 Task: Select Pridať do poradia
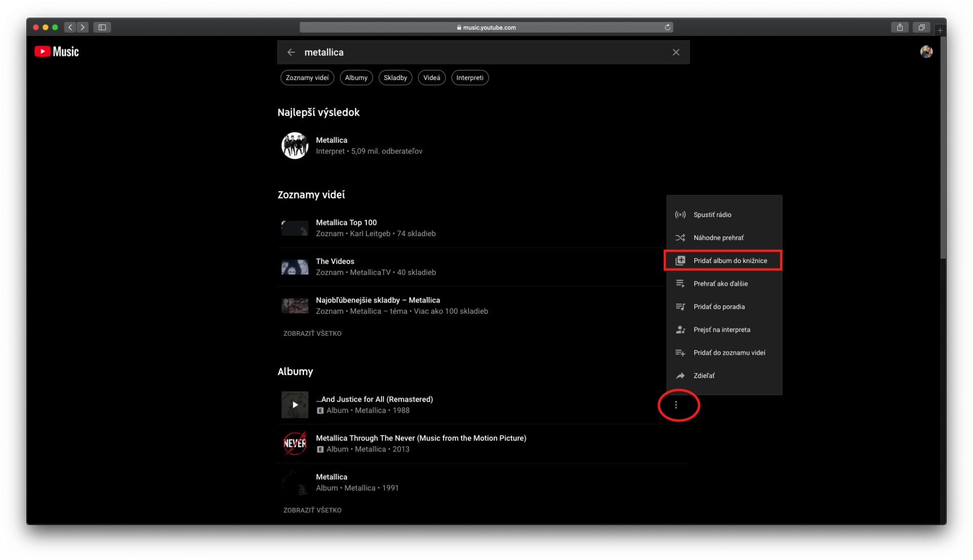[724, 307]
